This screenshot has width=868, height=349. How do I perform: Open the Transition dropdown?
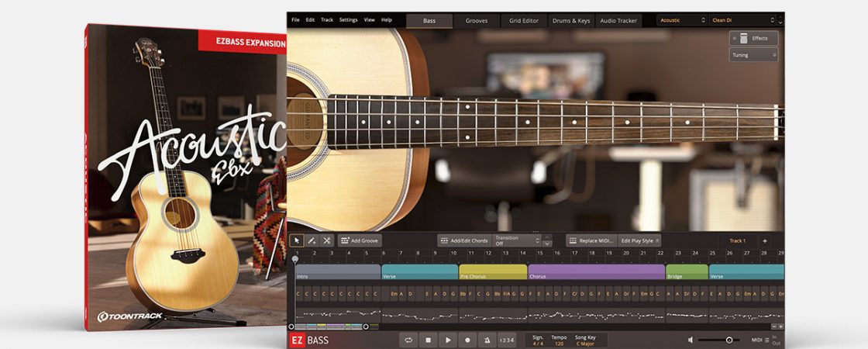coord(516,240)
